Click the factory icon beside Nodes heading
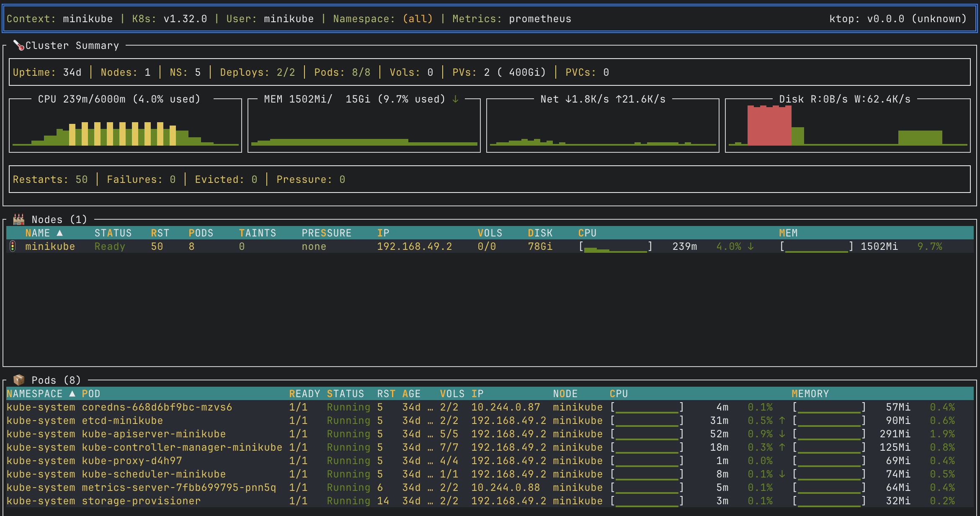 pyautogui.click(x=18, y=219)
